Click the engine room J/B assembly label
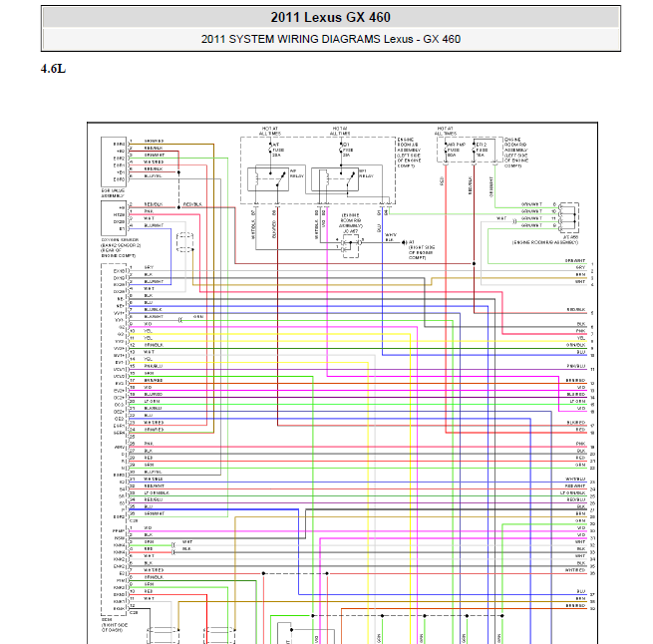This screenshot has width=653, height=644. tap(409, 153)
